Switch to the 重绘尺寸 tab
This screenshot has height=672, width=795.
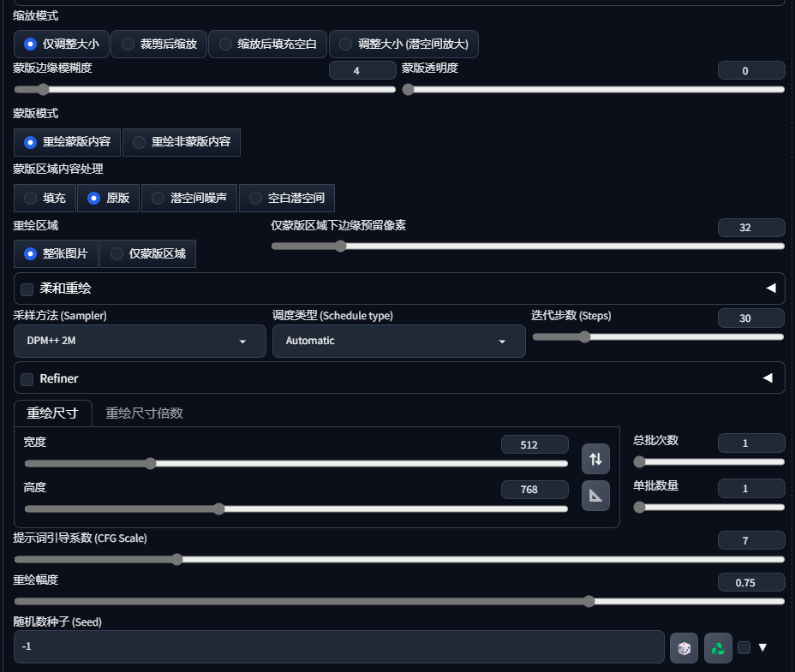pyautogui.click(x=53, y=413)
